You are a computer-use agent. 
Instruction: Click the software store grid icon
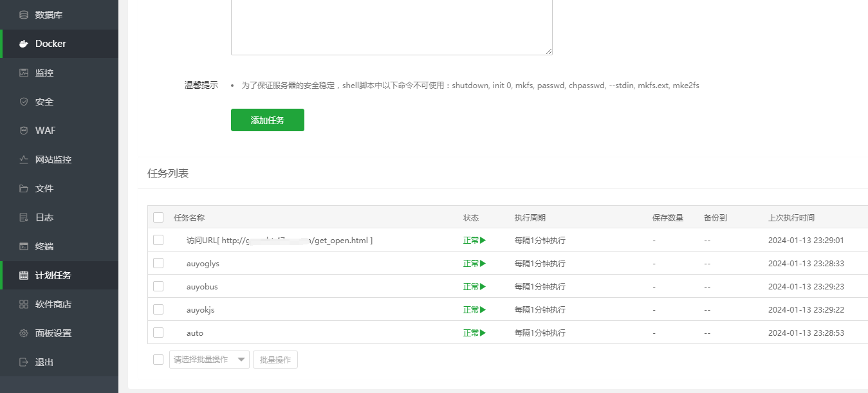[x=24, y=304]
